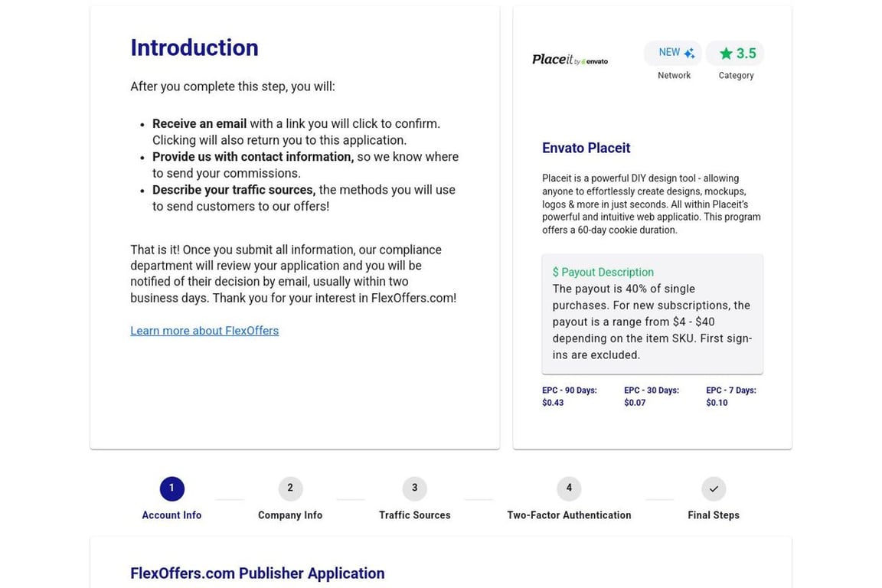882x588 pixels.
Task: Click the Introduction heading
Action: [x=194, y=47]
